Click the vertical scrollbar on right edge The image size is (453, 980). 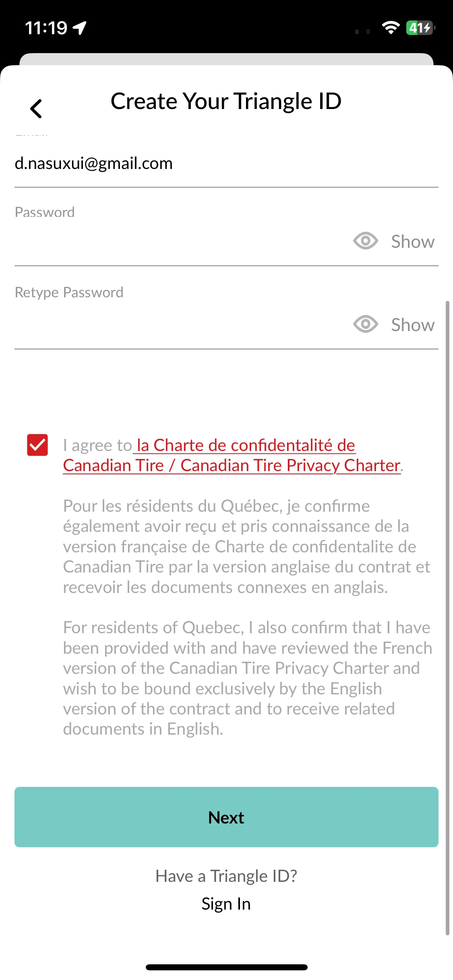447,618
